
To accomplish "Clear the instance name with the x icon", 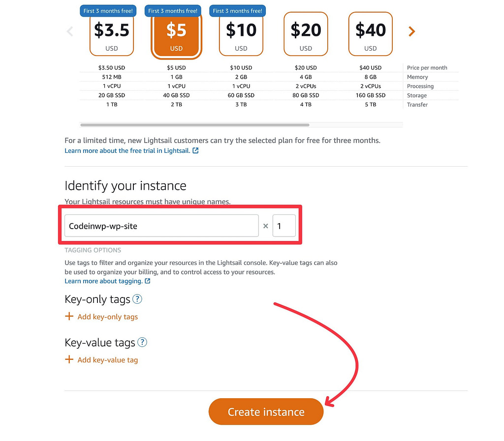I will pos(265,226).
